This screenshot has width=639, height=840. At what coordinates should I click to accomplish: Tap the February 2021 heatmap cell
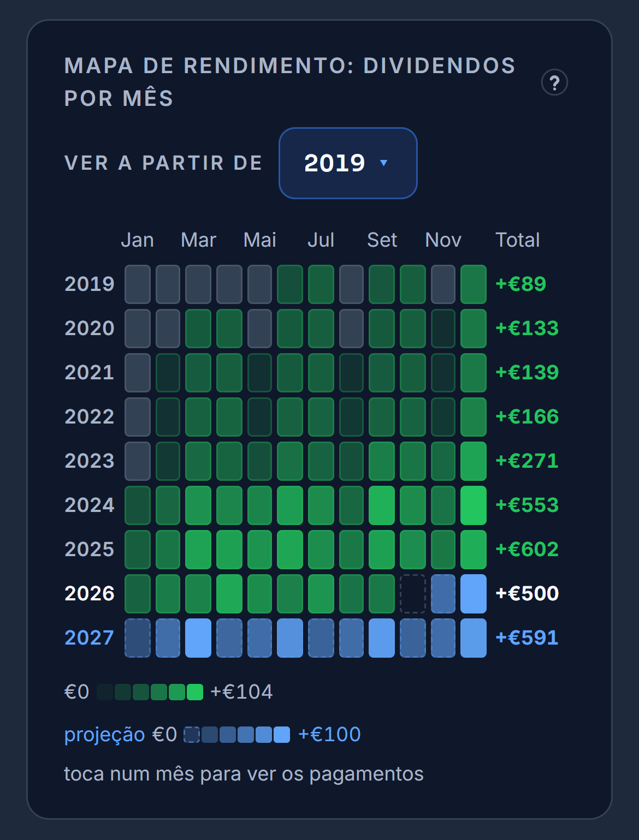pos(168,373)
